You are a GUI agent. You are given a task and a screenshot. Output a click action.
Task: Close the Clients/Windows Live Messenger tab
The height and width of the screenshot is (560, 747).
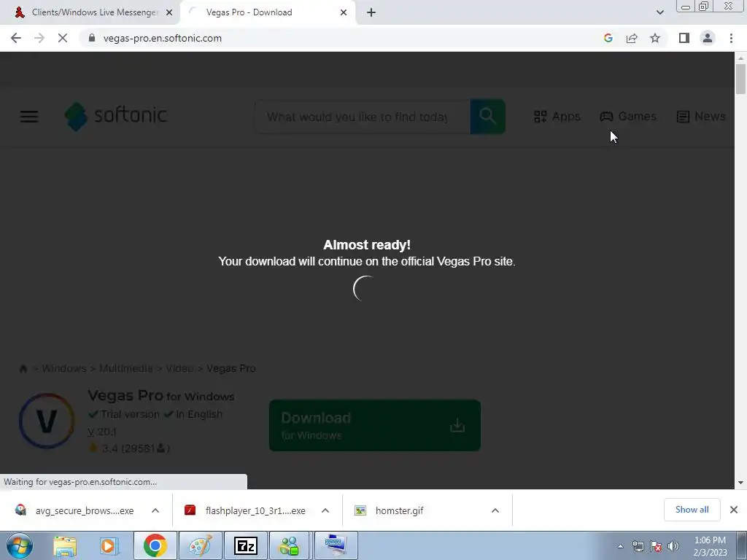click(x=169, y=12)
